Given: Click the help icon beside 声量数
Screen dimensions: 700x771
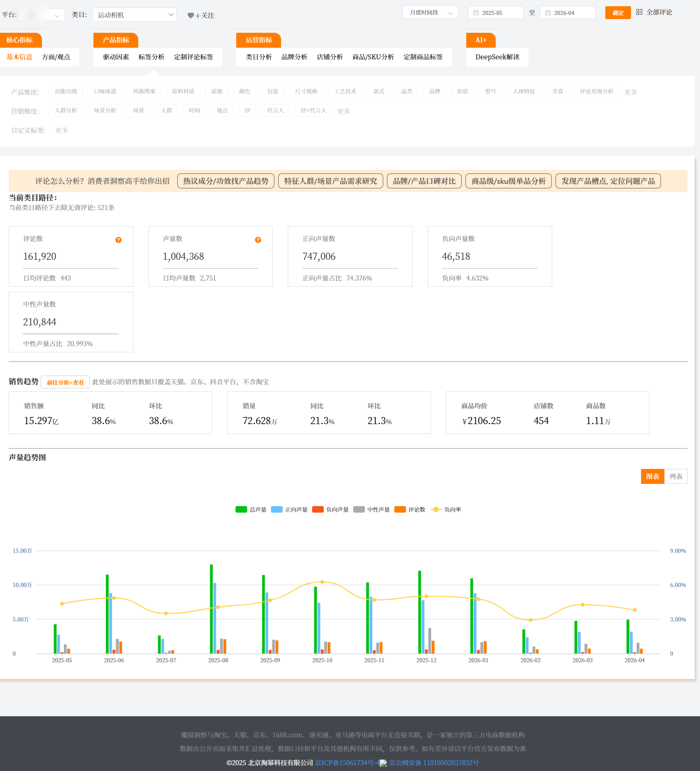Looking at the screenshot, I should click(258, 240).
